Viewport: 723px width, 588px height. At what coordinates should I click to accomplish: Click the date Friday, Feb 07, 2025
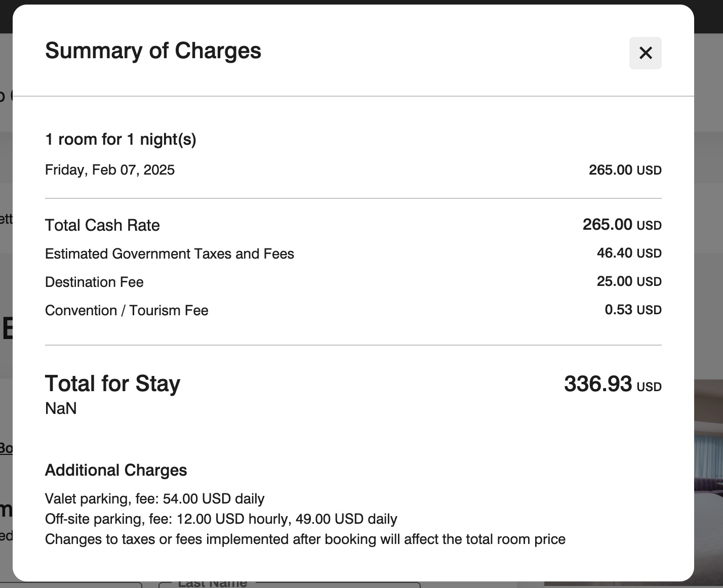click(110, 170)
